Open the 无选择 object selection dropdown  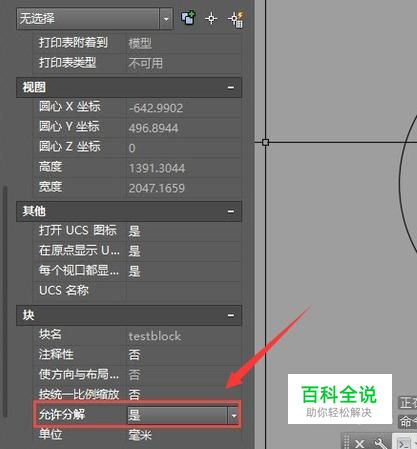(166, 19)
